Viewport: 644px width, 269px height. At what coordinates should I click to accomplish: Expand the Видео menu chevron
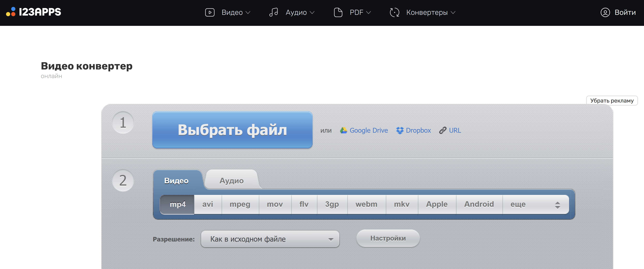pyautogui.click(x=248, y=12)
